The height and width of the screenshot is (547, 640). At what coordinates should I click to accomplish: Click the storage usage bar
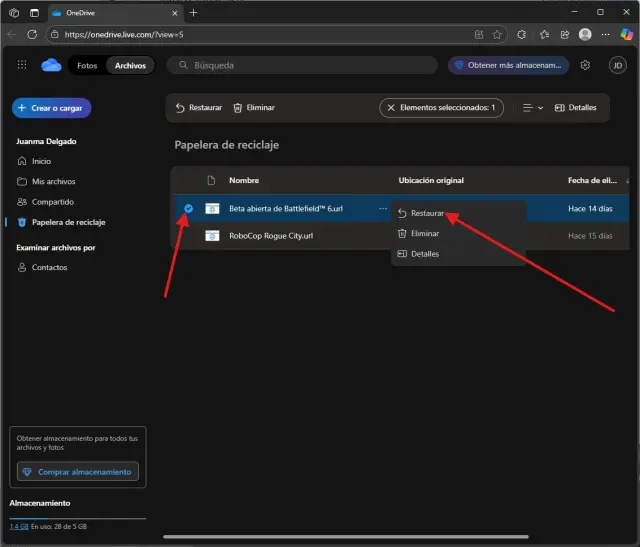click(x=77, y=518)
